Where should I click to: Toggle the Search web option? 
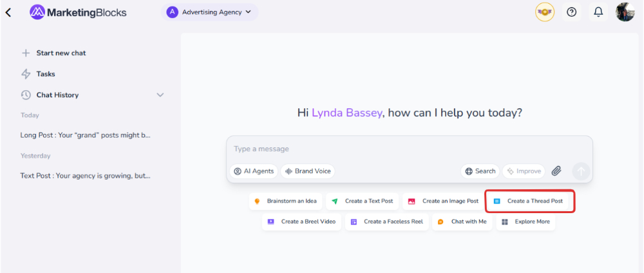[x=480, y=171]
